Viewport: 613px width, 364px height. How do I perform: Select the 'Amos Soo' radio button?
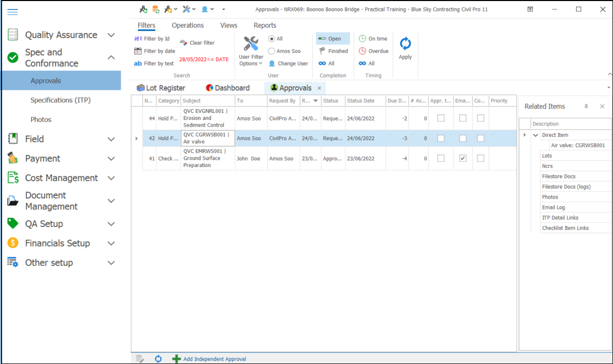[x=272, y=51]
